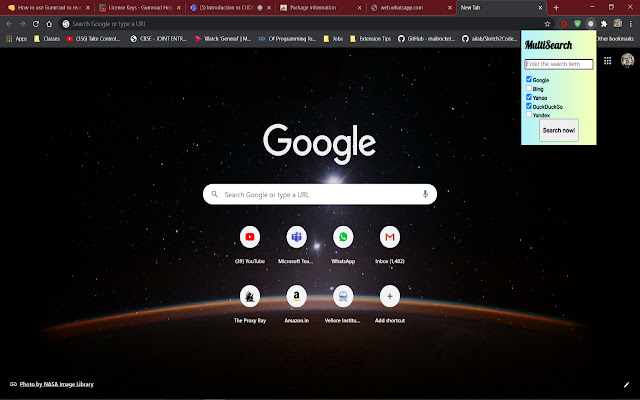Image resolution: width=640 pixels, height=400 pixels.
Task: Open the GitHub - mailrocket bookmark
Action: [426, 39]
